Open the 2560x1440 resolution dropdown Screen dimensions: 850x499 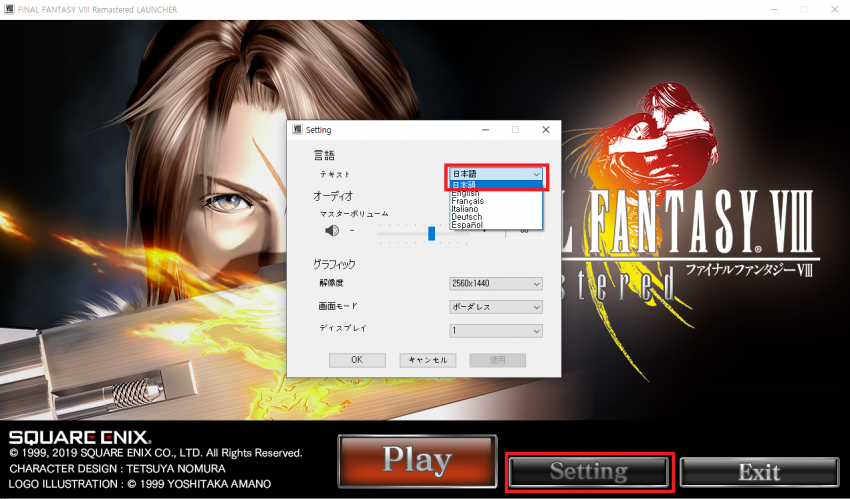(x=495, y=283)
